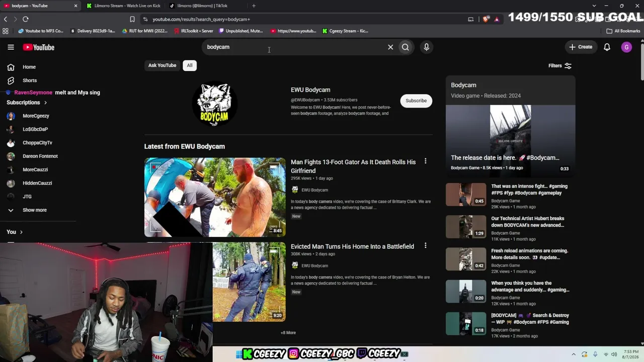This screenshot has height=362, width=644.
Task: Open the taskbar clock and date
Action: [x=631, y=354]
